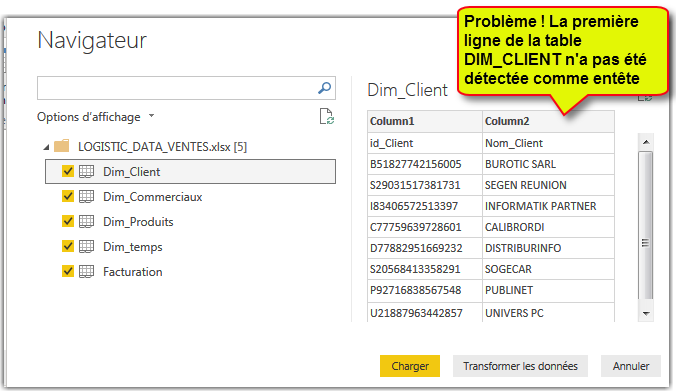The width and height of the screenshot is (676, 392).
Task: Collapse the LOGISTIC_DATA_VENTES.xlsx tree node
Action: tap(46, 147)
